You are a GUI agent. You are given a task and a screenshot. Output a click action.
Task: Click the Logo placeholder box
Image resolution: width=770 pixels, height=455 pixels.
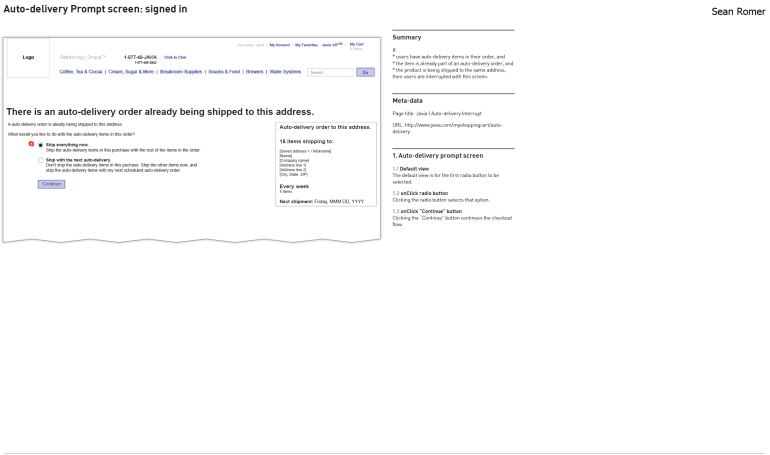[x=28, y=57]
